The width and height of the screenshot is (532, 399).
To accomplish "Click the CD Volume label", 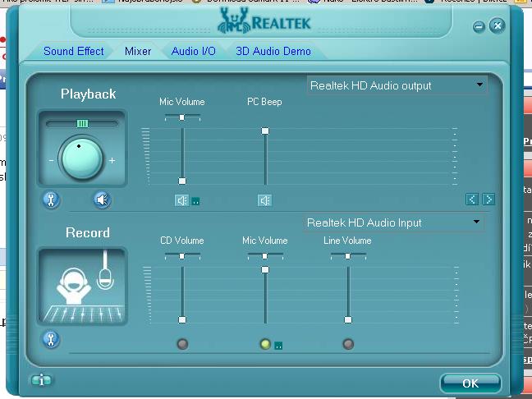I will 182,241.
